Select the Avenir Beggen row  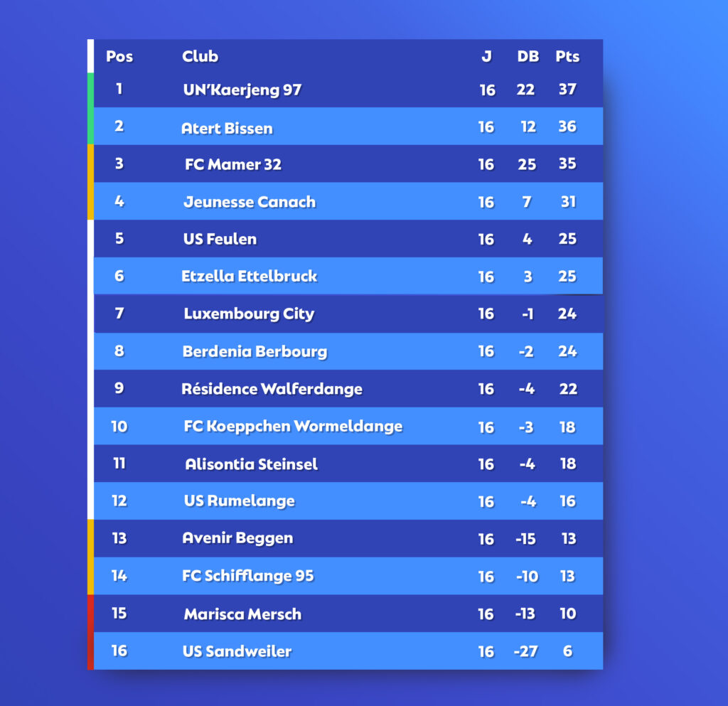348,538
